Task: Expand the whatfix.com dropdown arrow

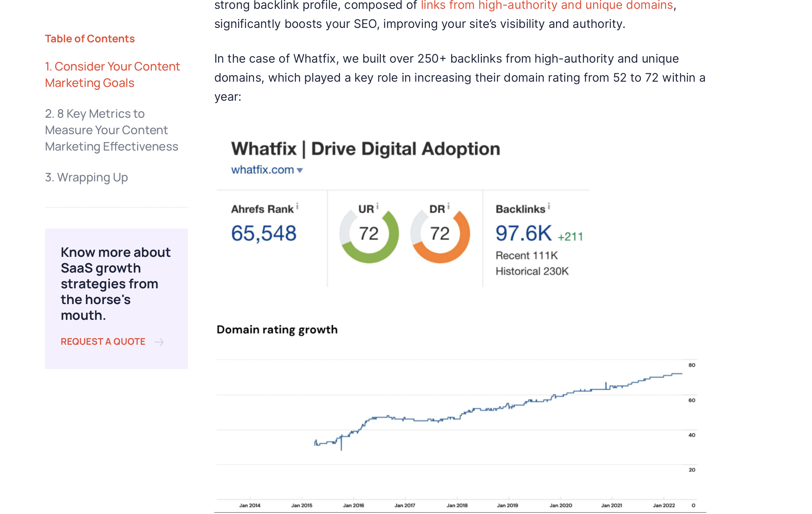Action: coord(300,171)
